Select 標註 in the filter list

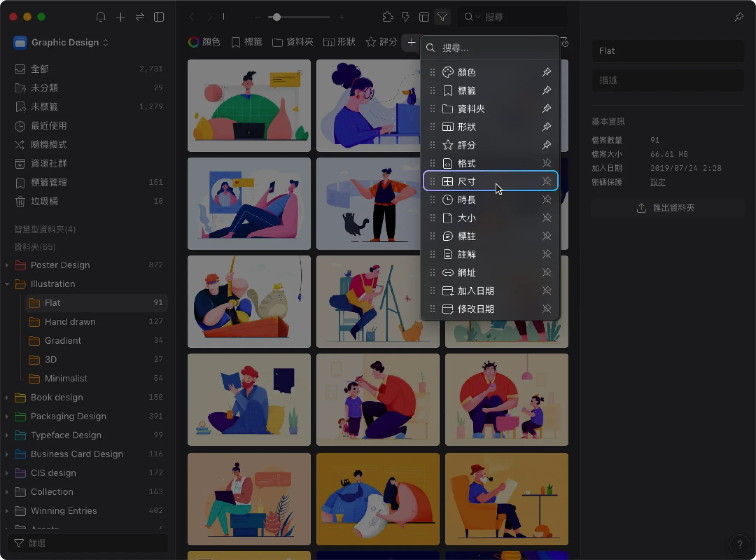click(x=490, y=236)
